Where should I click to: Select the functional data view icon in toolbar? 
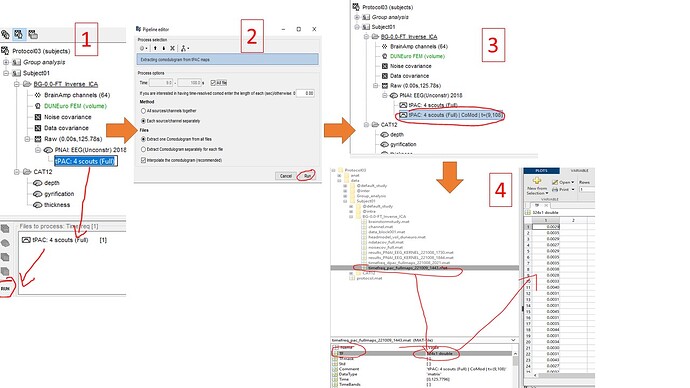pos(19,34)
